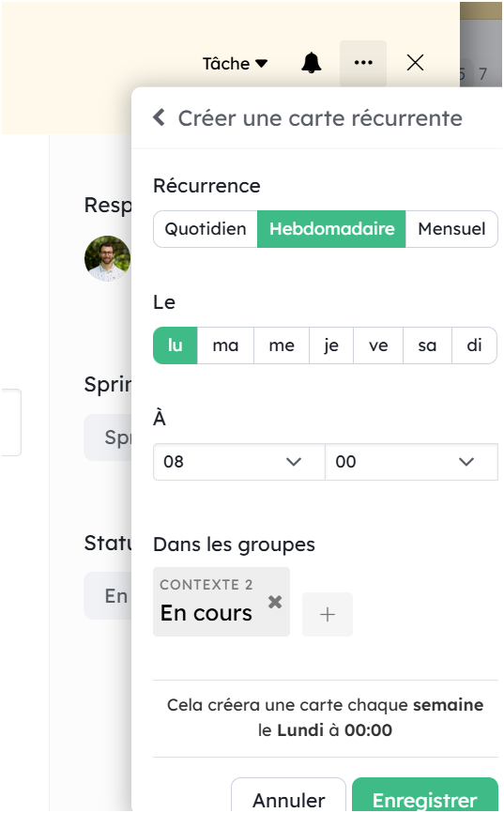This screenshot has height=813, width=504.
Task: Toggle the lu day button
Action: click(176, 345)
